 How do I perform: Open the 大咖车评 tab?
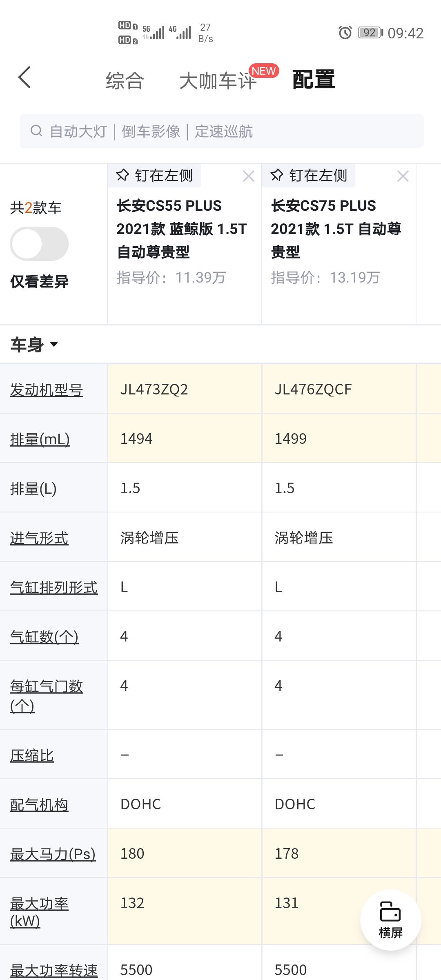[x=218, y=80]
